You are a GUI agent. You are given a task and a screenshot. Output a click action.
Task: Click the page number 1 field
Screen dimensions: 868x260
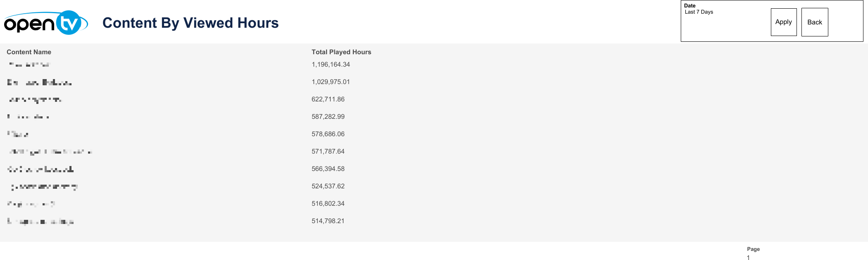coord(748,258)
